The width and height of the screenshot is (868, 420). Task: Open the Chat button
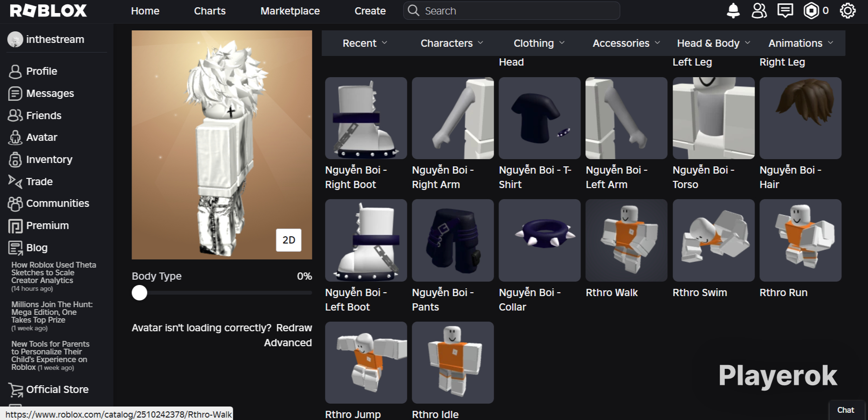click(846, 410)
